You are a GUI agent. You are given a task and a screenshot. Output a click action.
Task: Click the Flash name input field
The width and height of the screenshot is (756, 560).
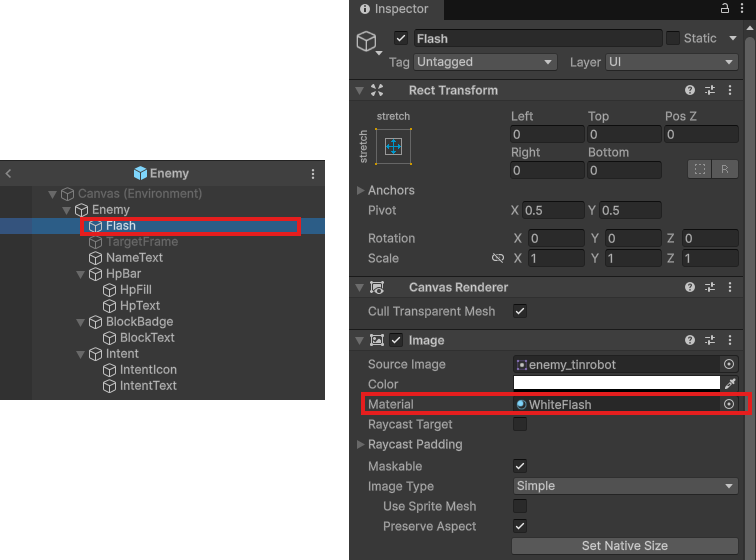point(538,38)
